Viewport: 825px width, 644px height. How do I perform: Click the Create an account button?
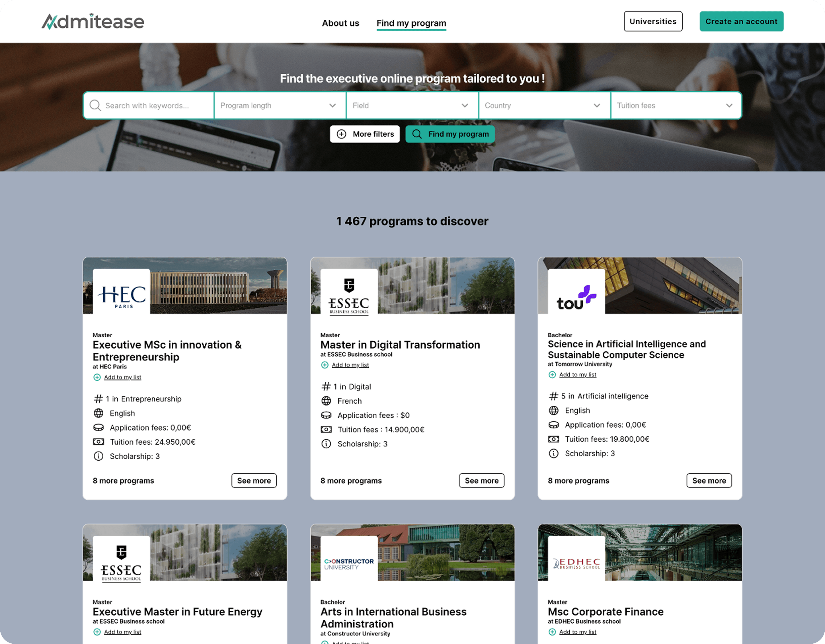pyautogui.click(x=742, y=22)
